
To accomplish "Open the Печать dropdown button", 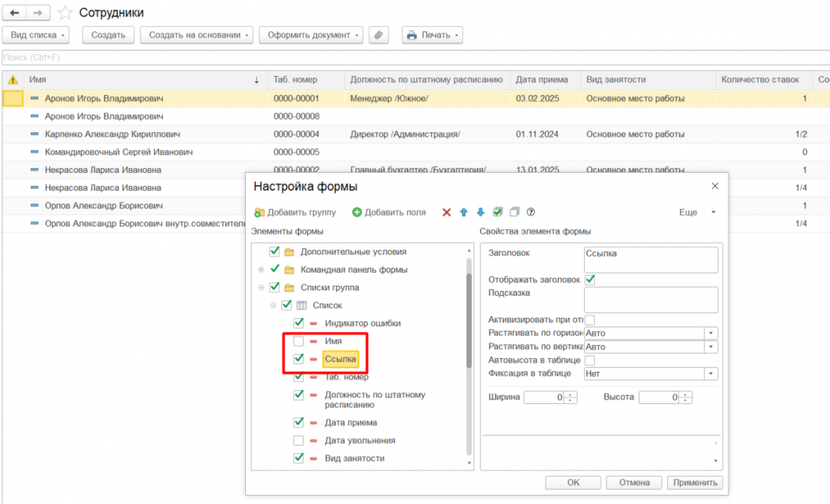I will click(432, 35).
